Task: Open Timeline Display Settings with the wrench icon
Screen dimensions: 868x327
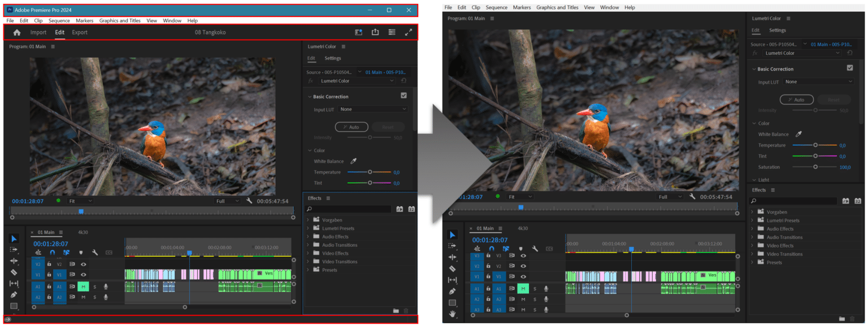Action: point(94,252)
